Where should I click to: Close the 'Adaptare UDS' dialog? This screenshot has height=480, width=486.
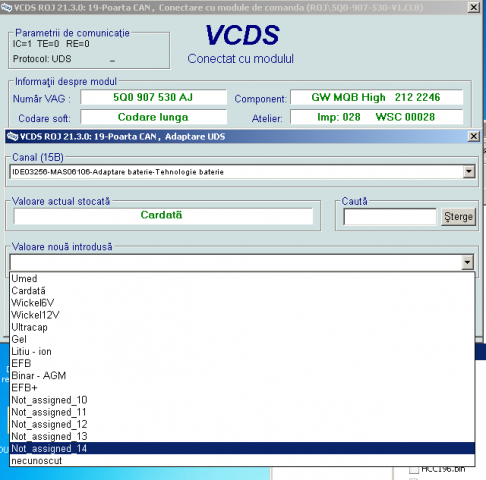click(x=474, y=136)
